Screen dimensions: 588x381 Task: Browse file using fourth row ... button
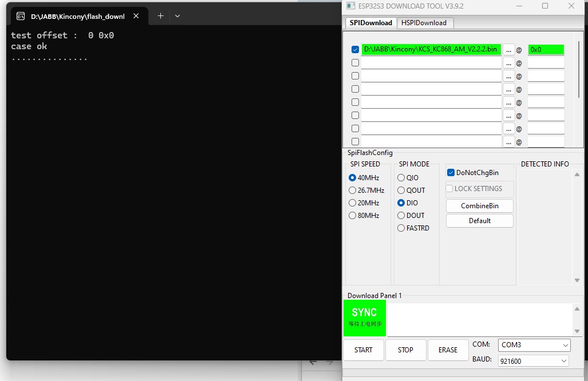508,90
